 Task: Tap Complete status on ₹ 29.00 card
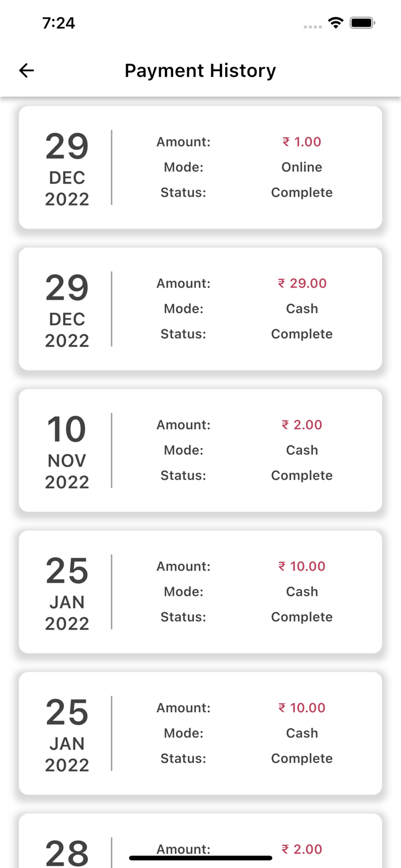tap(301, 334)
